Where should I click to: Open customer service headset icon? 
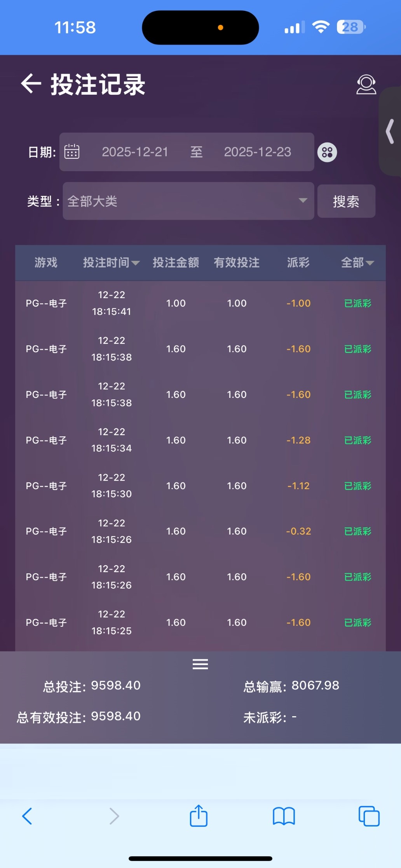click(366, 84)
